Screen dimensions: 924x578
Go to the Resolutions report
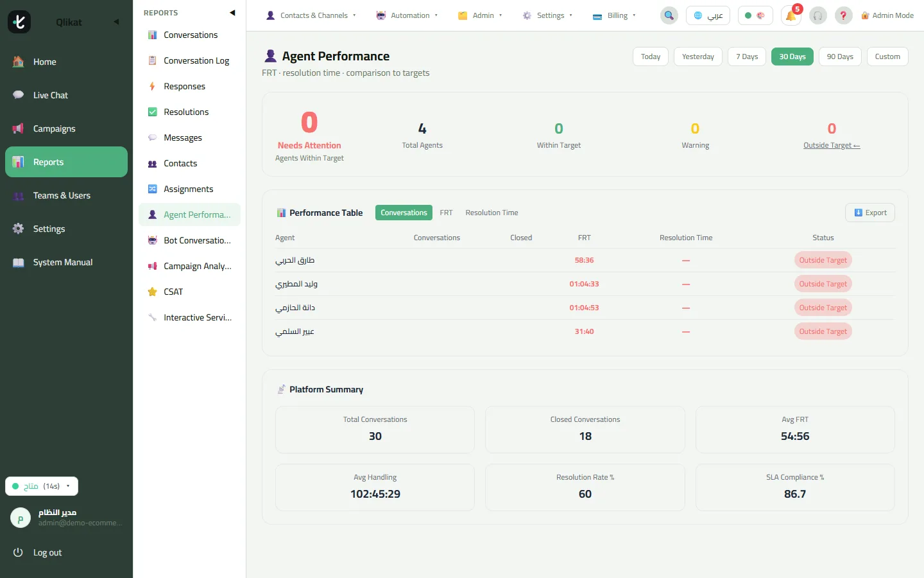tap(189, 112)
